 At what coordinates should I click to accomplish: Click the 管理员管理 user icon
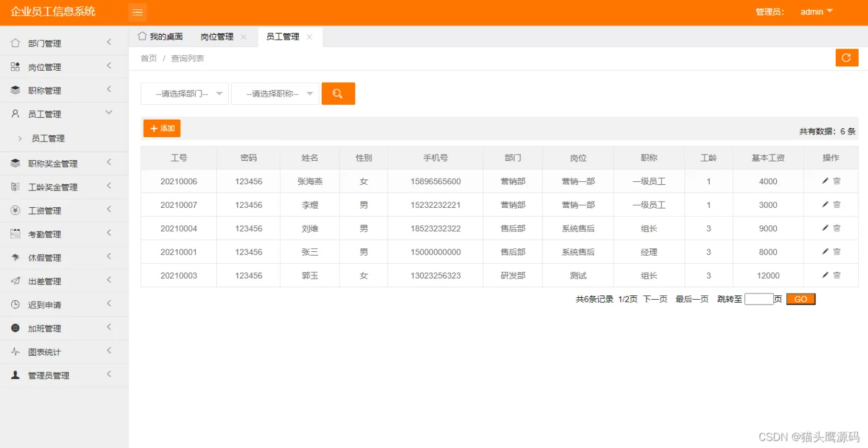click(15, 375)
